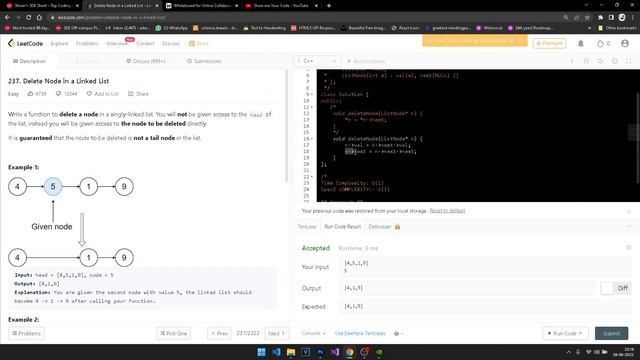The image size is (640, 360).
Task: Go to Next problem
Action: click(x=277, y=333)
